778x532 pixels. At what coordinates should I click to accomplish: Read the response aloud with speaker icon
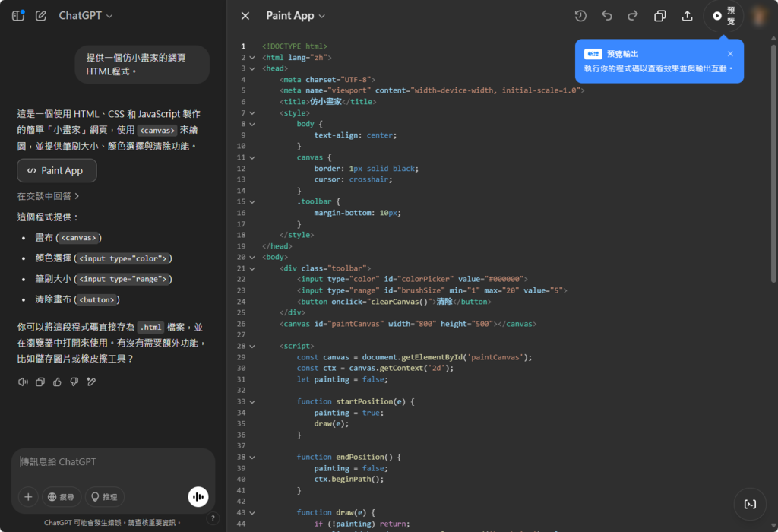pos(23,382)
